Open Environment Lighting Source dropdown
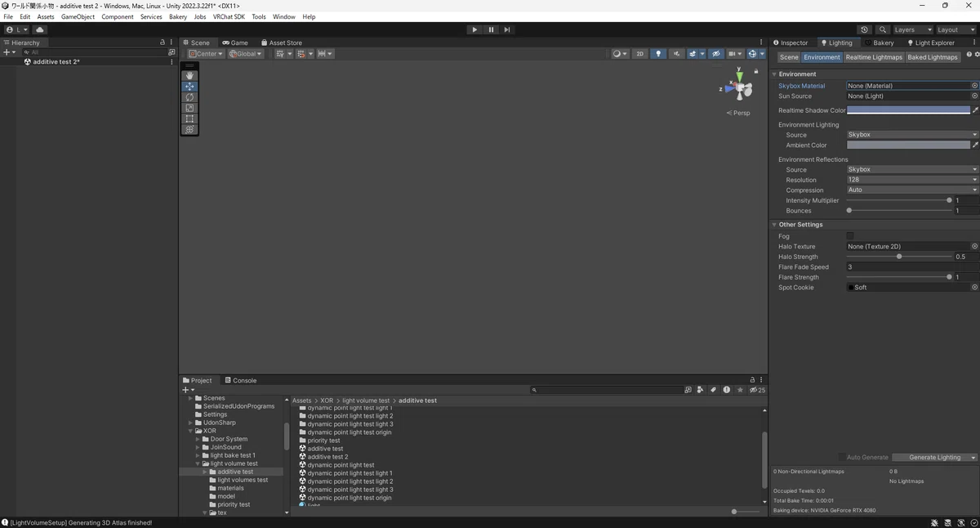The width and height of the screenshot is (980, 528). tap(912, 135)
